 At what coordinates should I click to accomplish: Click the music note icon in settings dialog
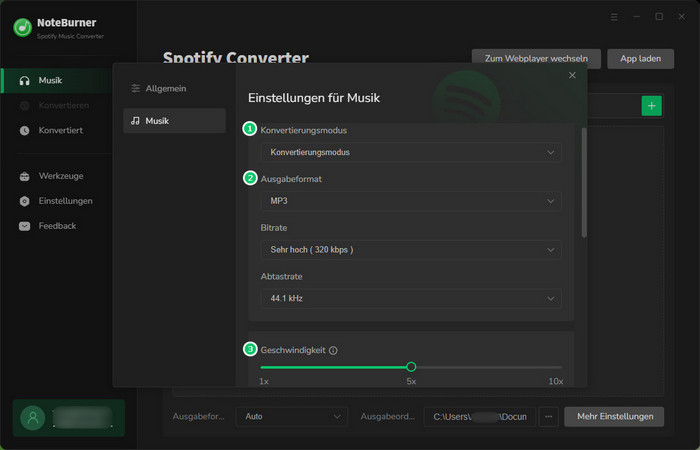tap(135, 121)
